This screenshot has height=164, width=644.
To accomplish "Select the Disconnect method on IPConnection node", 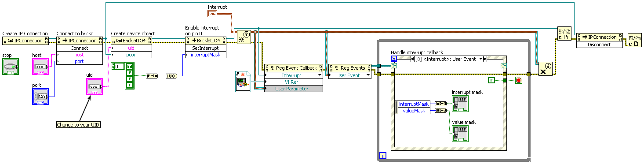I will point(600,45).
